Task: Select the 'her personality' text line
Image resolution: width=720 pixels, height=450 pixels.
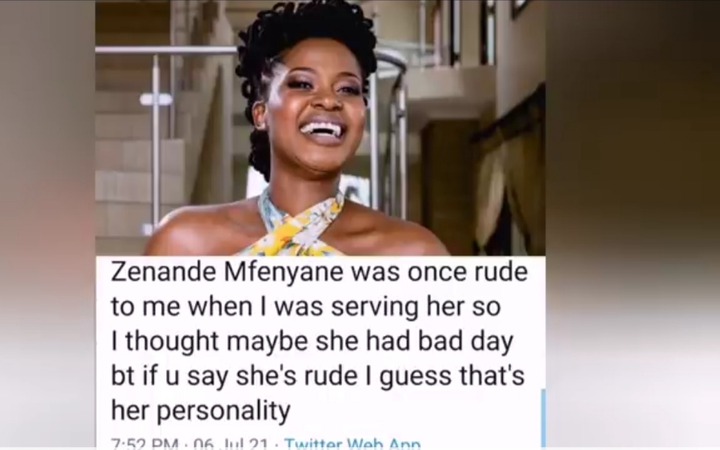Action: point(201,410)
